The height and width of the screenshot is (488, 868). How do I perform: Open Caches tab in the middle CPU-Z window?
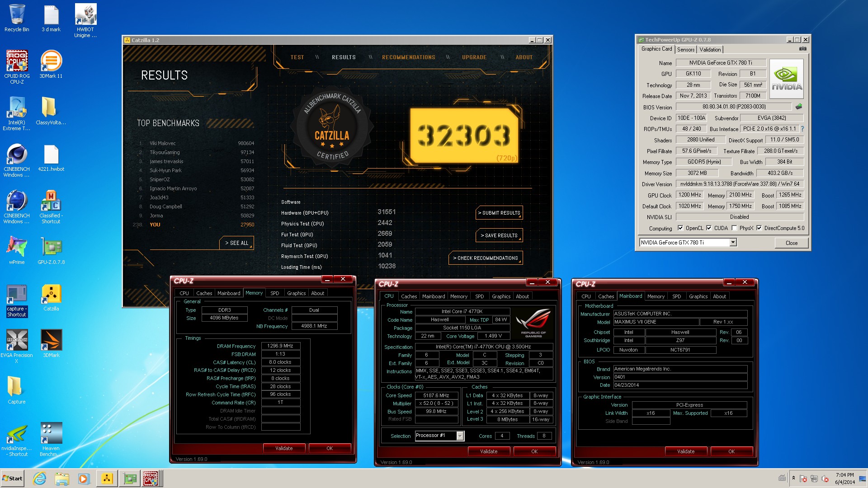coord(409,296)
